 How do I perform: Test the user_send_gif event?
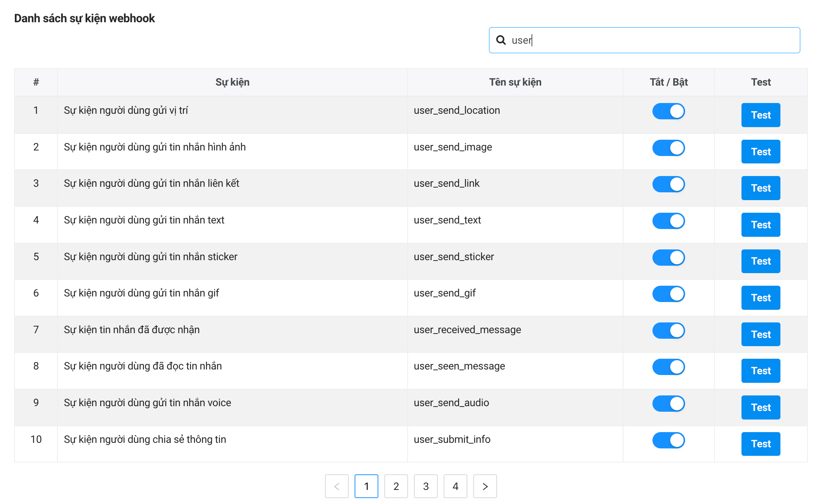click(760, 298)
